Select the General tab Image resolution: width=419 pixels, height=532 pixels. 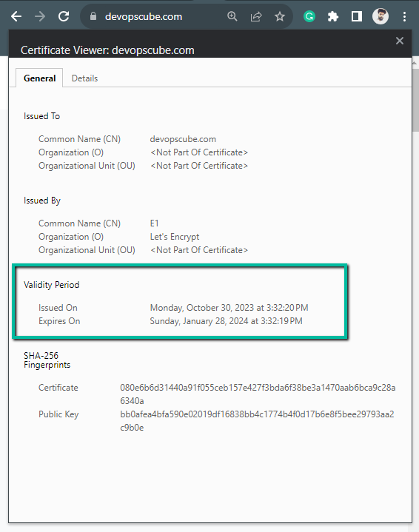click(x=39, y=78)
